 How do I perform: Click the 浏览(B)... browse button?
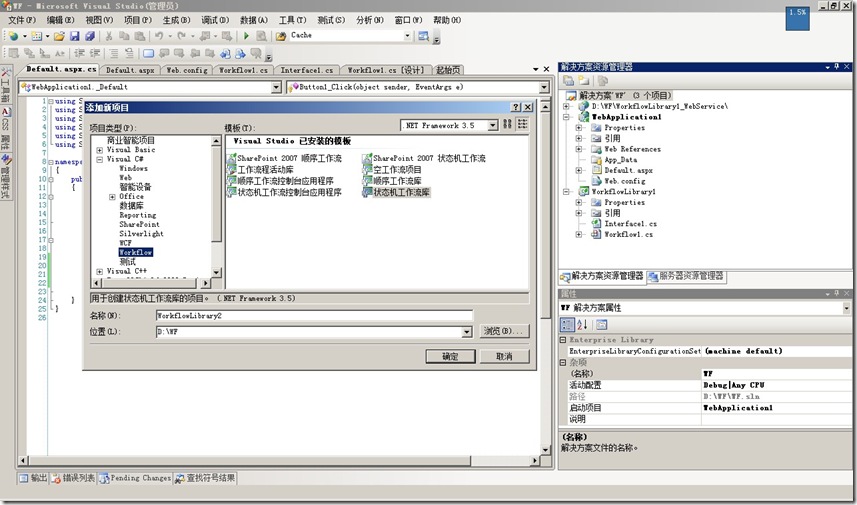click(504, 331)
